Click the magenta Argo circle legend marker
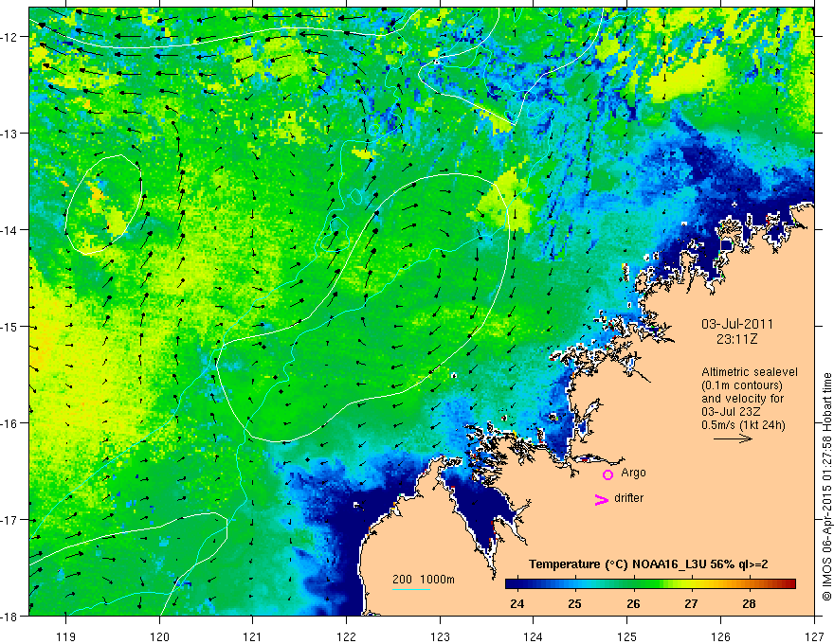The width and height of the screenshot is (834, 644). [607, 474]
